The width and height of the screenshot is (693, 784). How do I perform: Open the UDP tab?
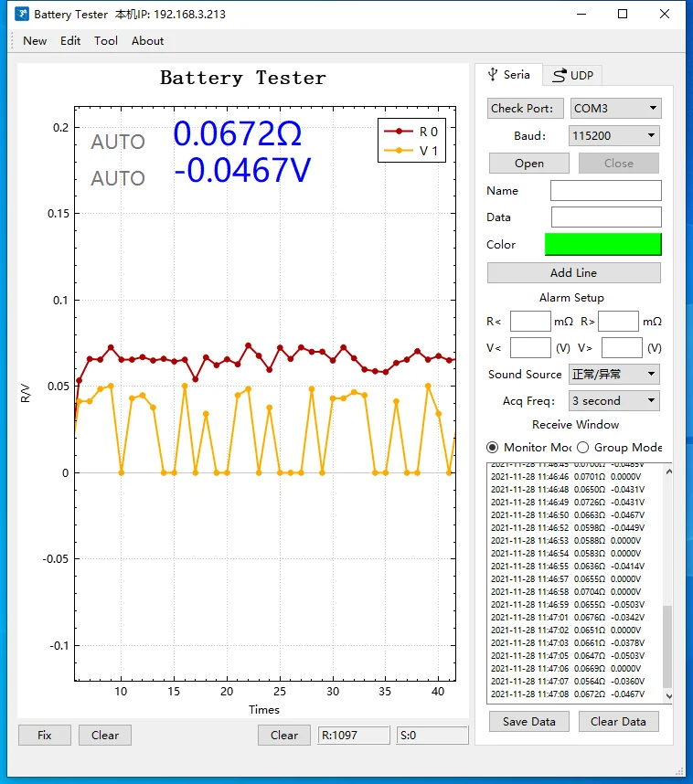[x=573, y=76]
